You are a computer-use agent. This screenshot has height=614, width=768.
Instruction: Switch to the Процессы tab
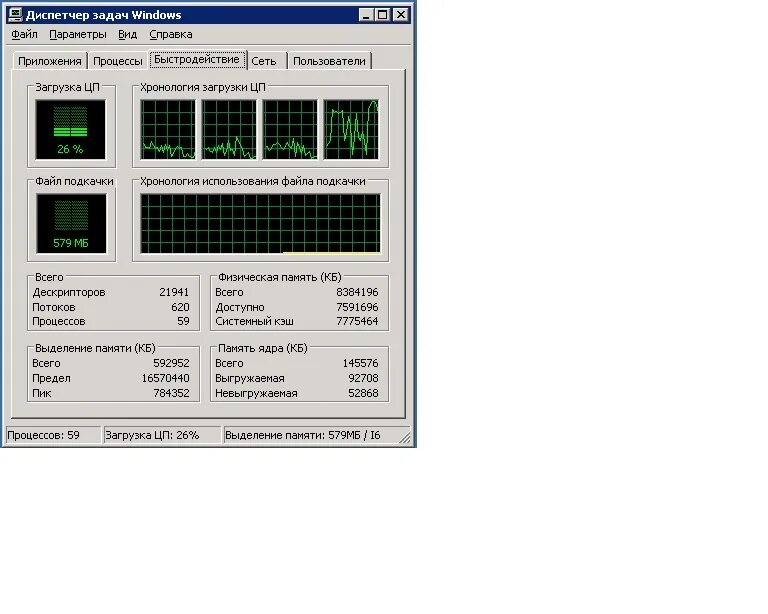click(x=118, y=61)
